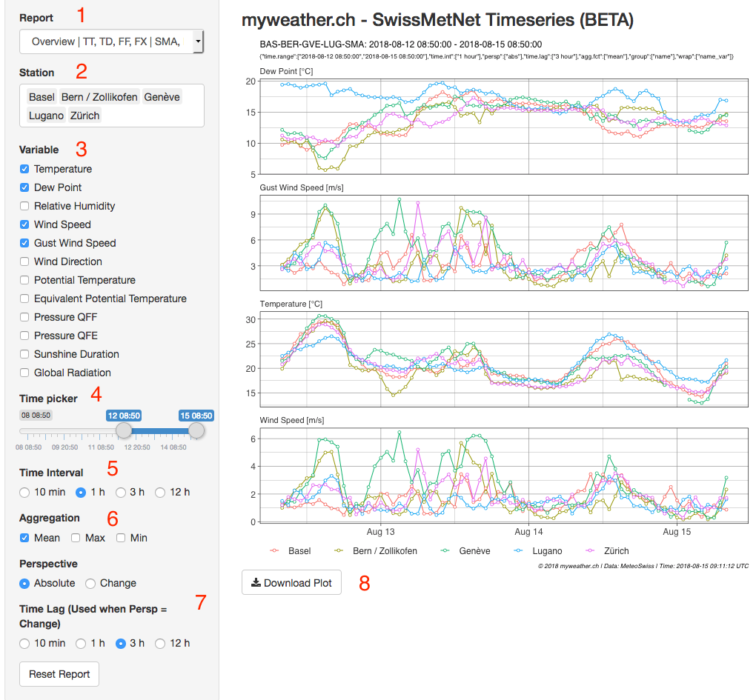Click the Basel legend marker icon
Screen dimensions: 756x700
pyautogui.click(x=275, y=551)
